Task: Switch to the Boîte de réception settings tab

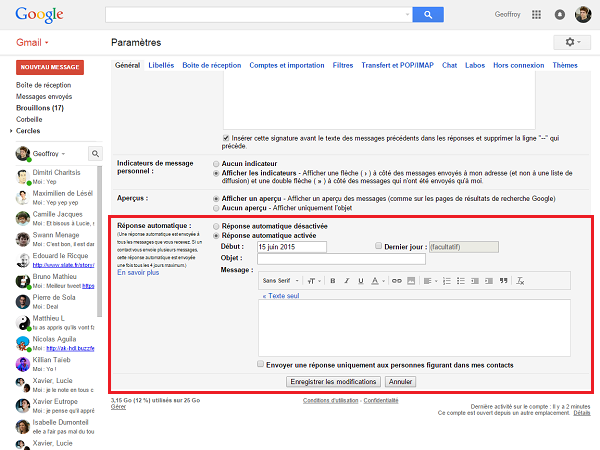Action: tap(212, 65)
